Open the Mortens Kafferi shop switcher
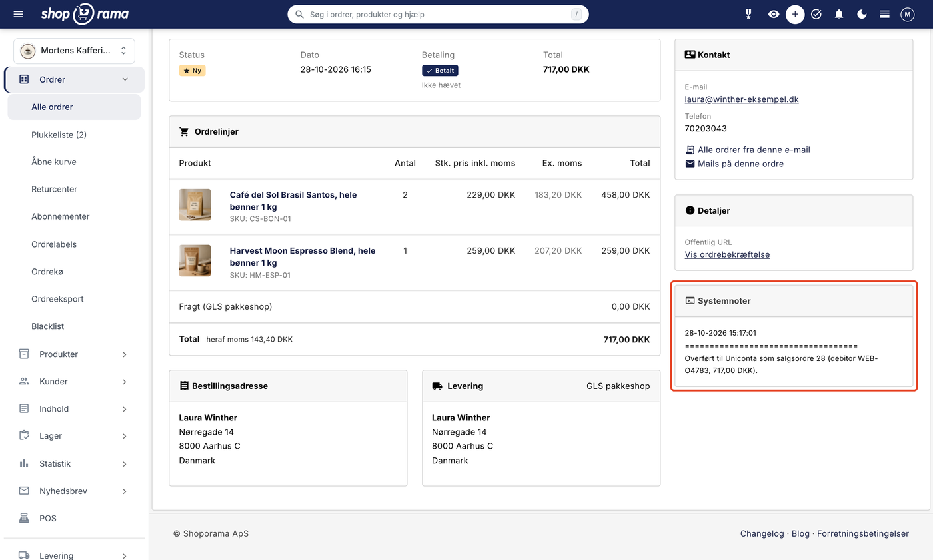This screenshot has width=933, height=560. (74, 51)
